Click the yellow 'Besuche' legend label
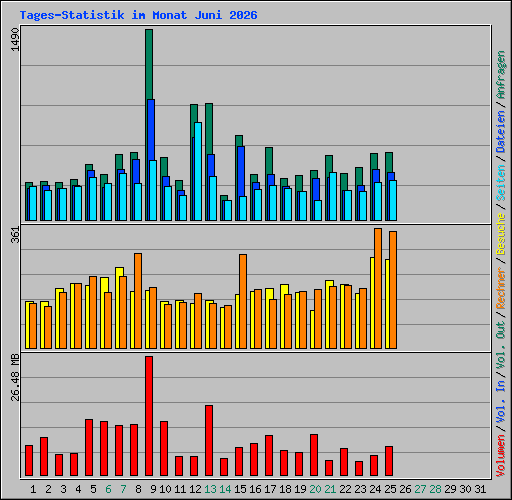This screenshot has width=512, height=500. click(x=501, y=234)
